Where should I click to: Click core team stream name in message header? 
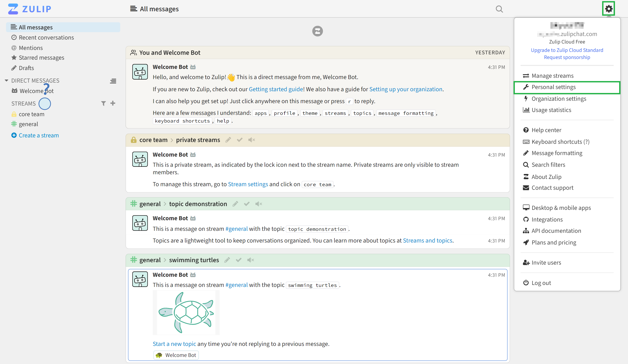[x=153, y=140]
